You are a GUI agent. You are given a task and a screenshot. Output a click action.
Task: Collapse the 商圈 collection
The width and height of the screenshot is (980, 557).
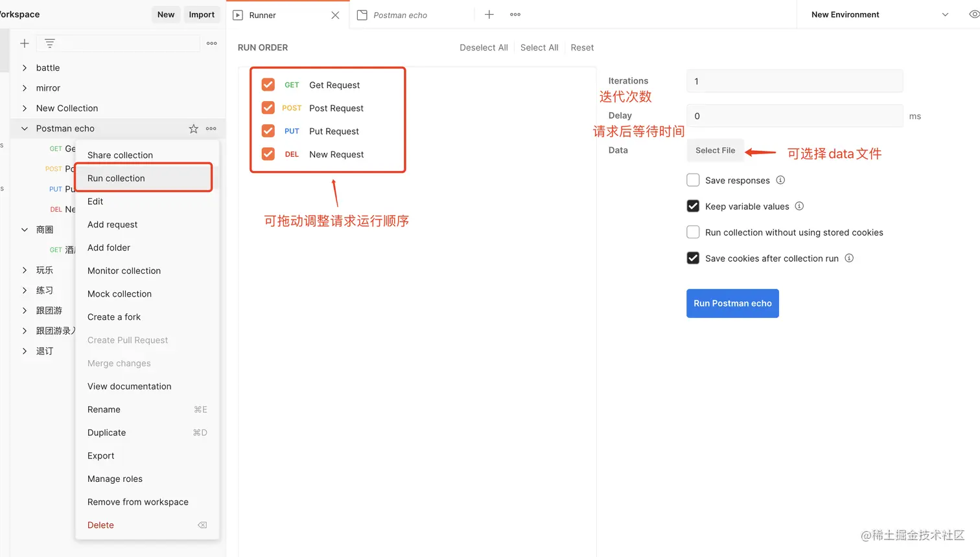[25, 229]
